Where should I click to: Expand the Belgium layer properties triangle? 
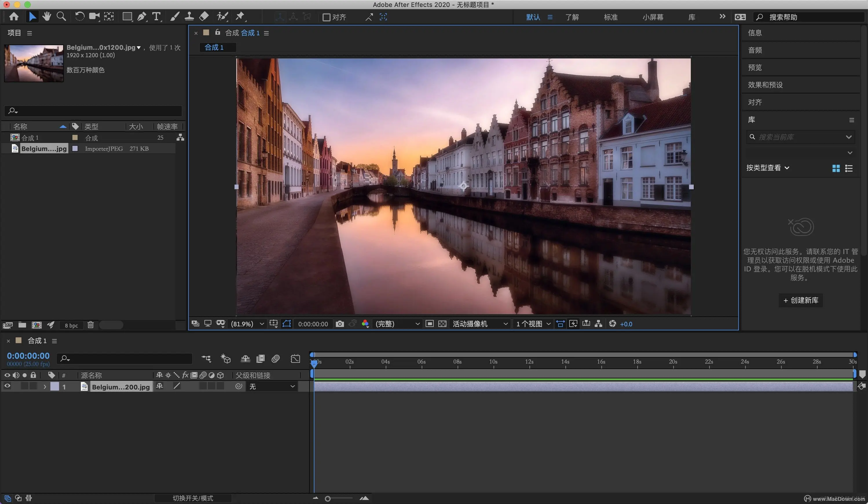pos(45,387)
